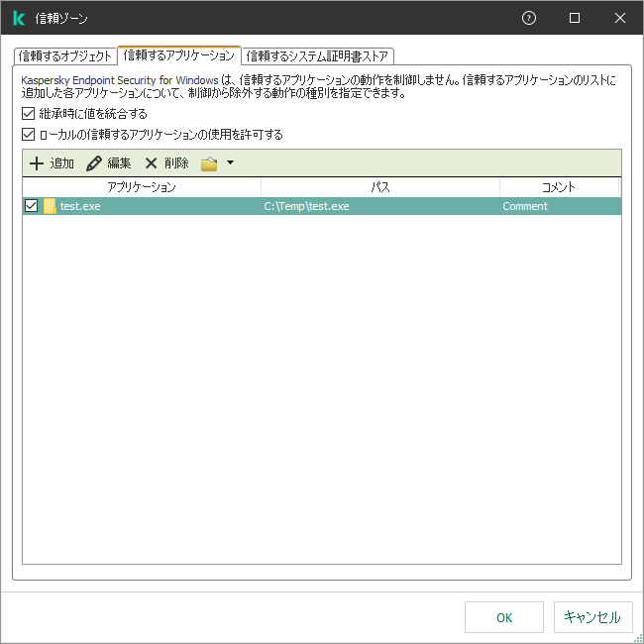644x644 pixels.
Task: Add a trusted application with 追加
Action: 52,163
